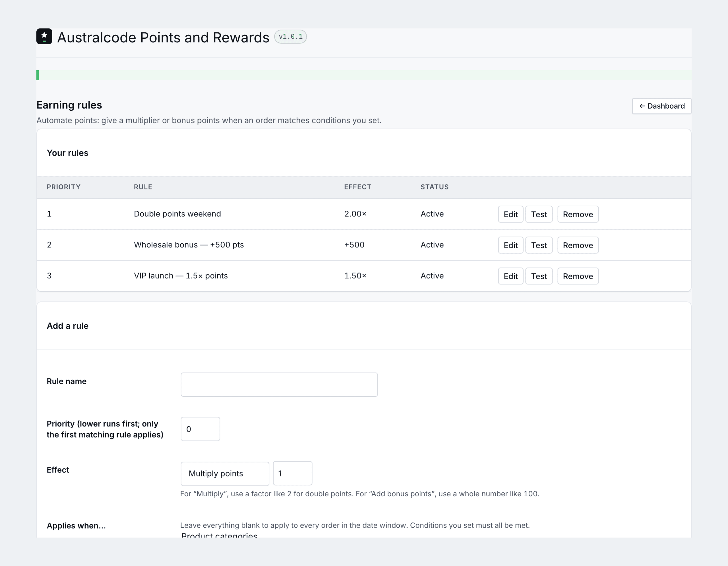This screenshot has width=728, height=566.
Task: Click the RULE column header
Action: click(x=143, y=187)
